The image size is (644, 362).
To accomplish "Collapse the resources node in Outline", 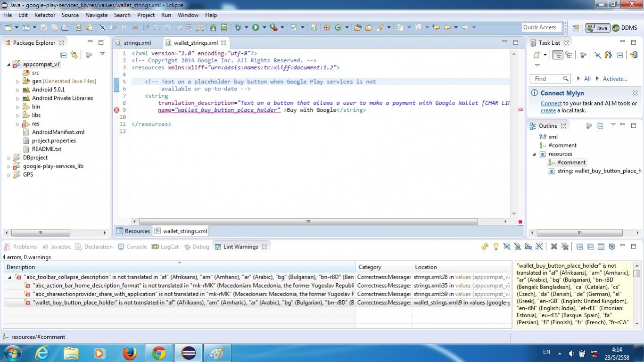I will point(534,154).
